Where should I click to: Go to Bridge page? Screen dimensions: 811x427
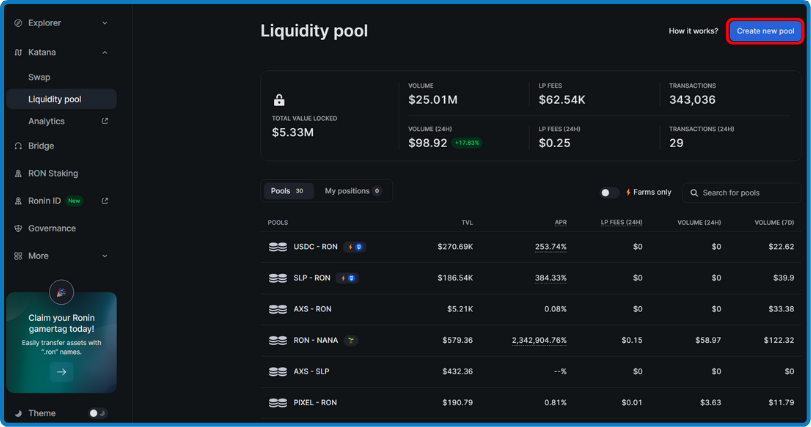point(41,146)
